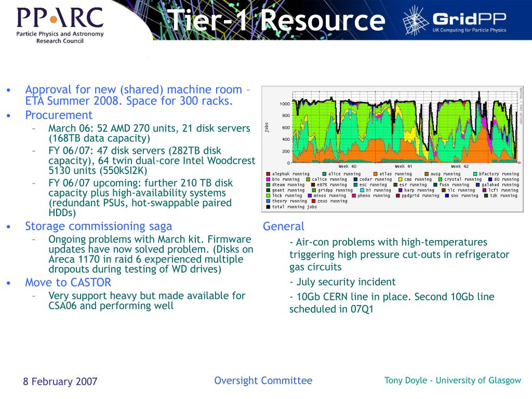Click the orange 'atlas running' legend swatch
The height and width of the screenshot is (399, 532).
(375, 174)
